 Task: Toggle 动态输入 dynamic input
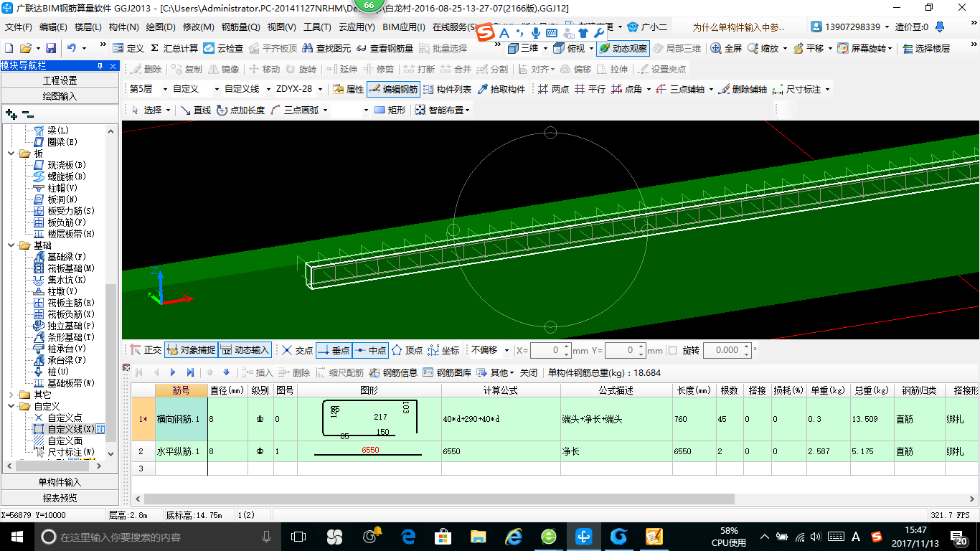tap(245, 350)
